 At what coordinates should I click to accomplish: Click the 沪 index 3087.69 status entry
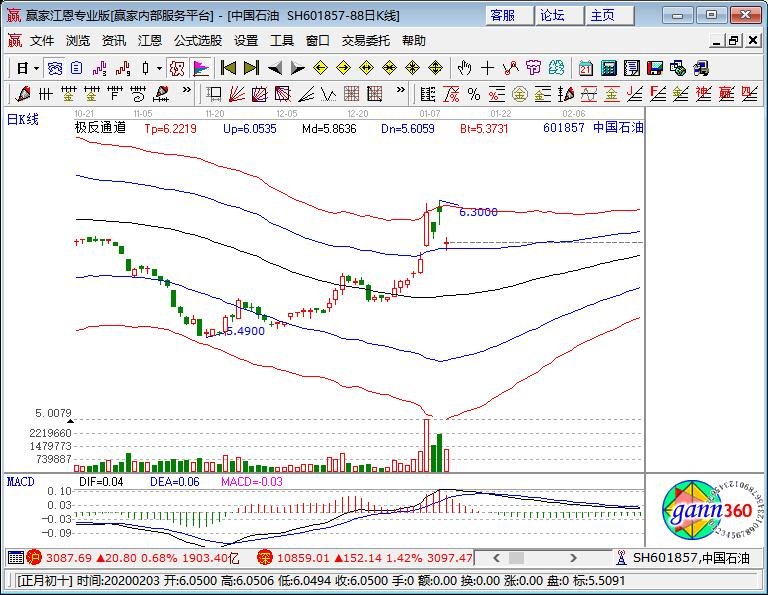pos(133,558)
